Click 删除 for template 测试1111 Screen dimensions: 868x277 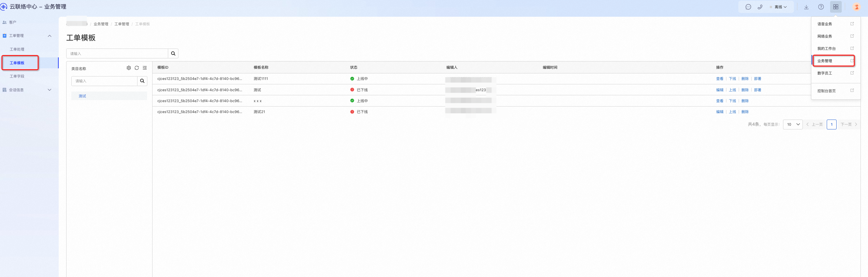(745, 79)
